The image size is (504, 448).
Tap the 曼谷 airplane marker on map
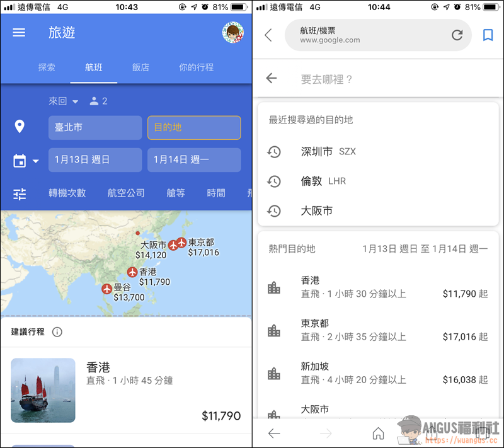(106, 289)
